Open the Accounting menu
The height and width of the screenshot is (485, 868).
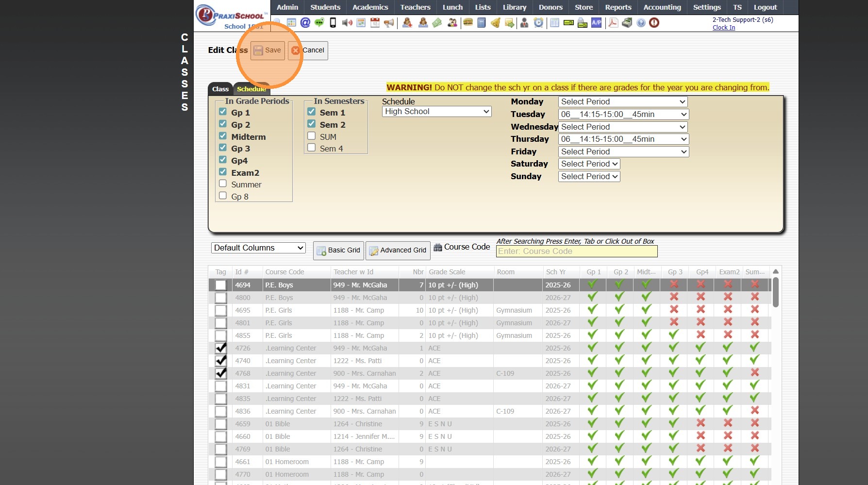[x=662, y=7]
